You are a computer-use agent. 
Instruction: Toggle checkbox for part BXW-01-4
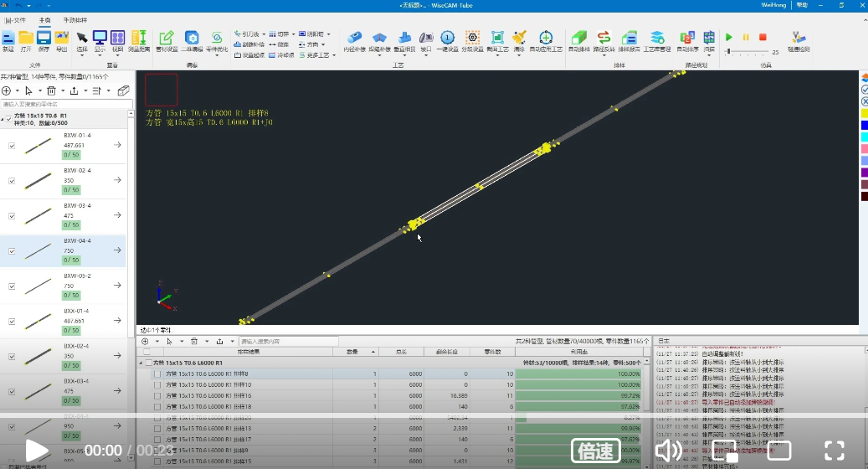point(12,146)
